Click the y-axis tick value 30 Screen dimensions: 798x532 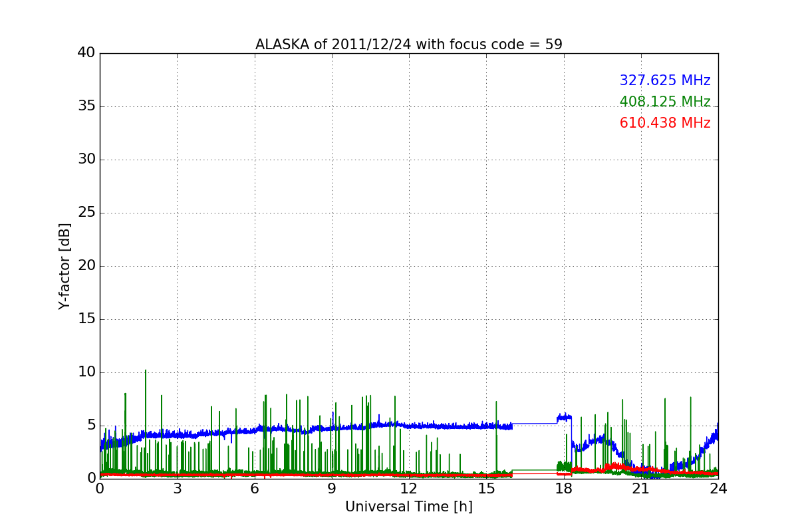point(86,160)
